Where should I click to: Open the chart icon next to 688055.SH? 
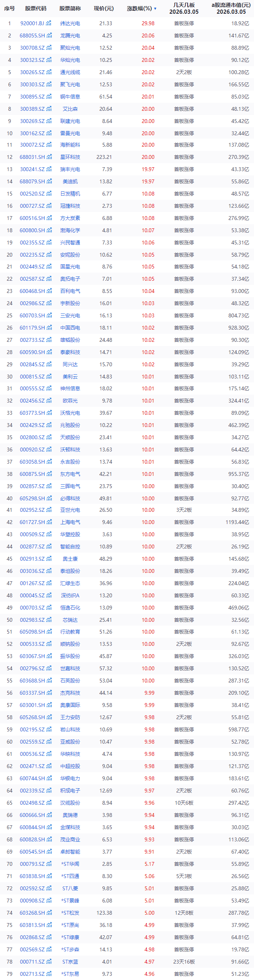coord(49,36)
